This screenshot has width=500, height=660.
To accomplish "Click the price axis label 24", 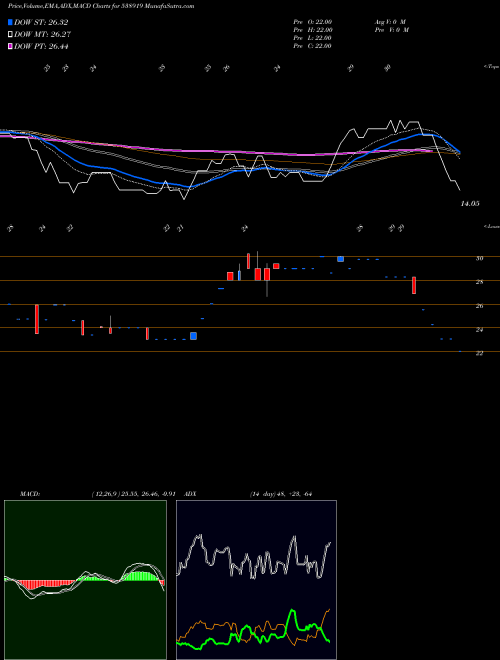I will 479,330.
